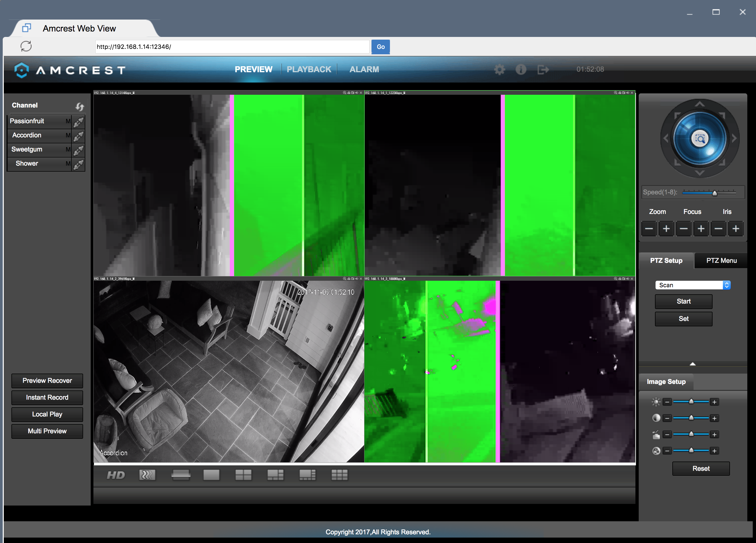
Task: Click the connect icon for Accordion
Action: tap(78, 136)
